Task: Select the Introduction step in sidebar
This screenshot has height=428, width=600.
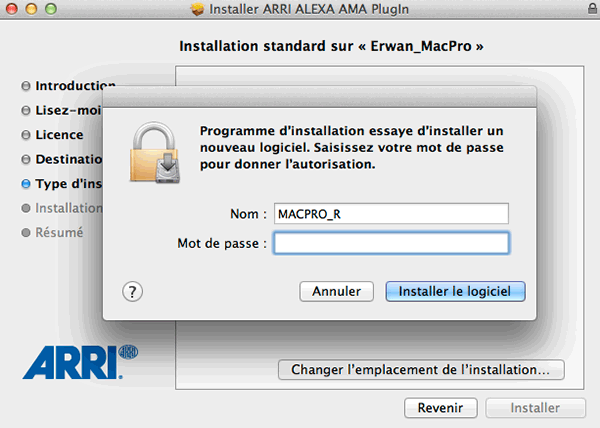Action: coord(75,86)
